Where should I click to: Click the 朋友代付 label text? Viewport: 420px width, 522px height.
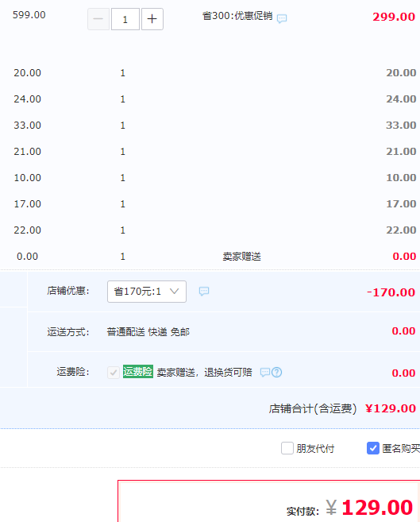[315, 448]
